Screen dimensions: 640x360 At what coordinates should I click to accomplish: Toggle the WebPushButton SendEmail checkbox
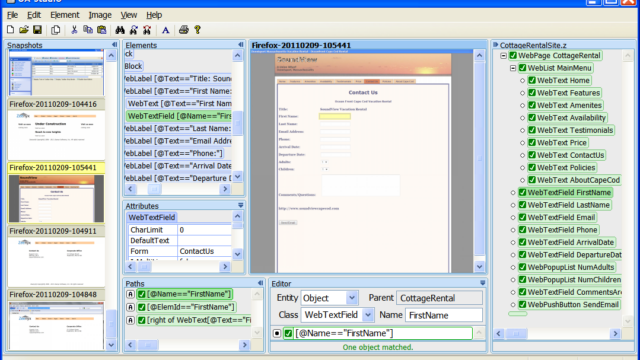pos(522,304)
